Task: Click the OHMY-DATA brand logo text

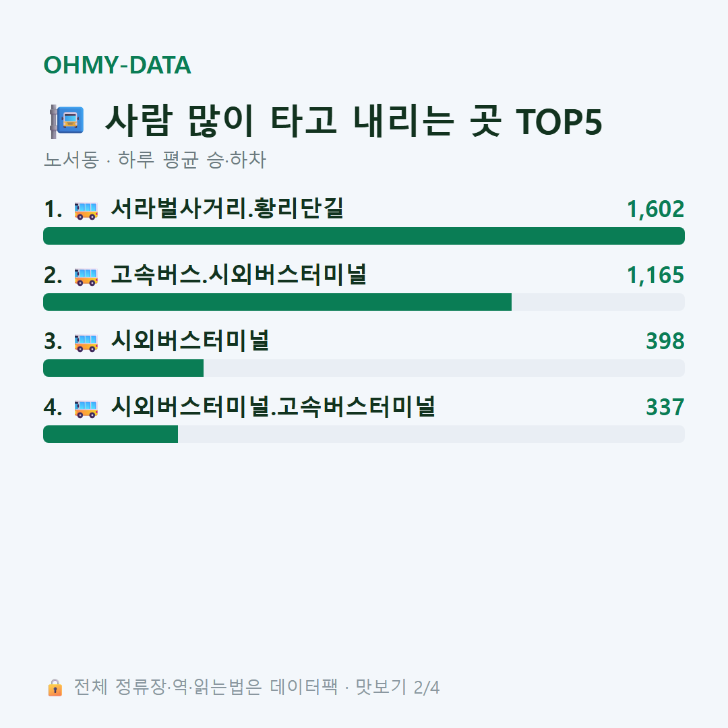Action: (117, 65)
